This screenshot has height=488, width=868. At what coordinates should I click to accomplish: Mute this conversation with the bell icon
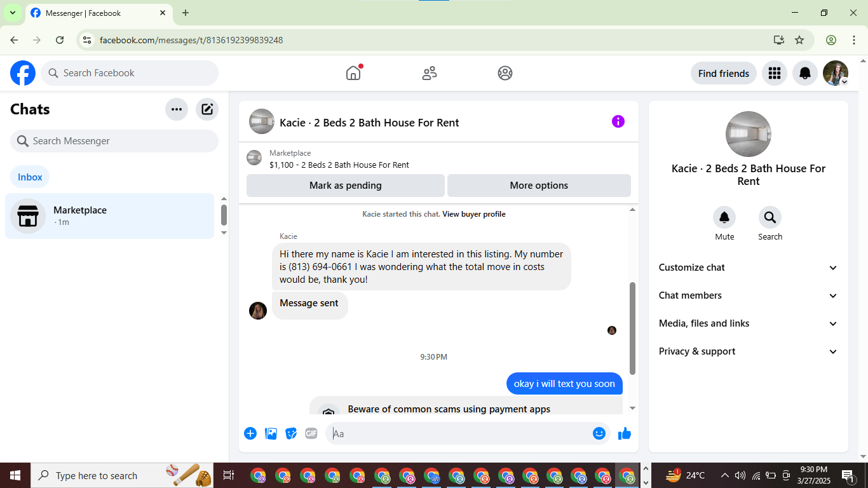pos(724,218)
